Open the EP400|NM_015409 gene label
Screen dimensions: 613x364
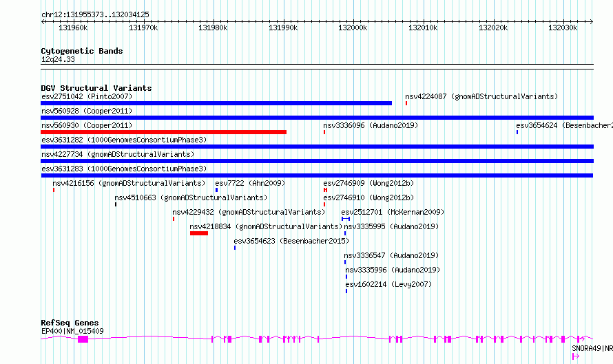click(x=72, y=331)
